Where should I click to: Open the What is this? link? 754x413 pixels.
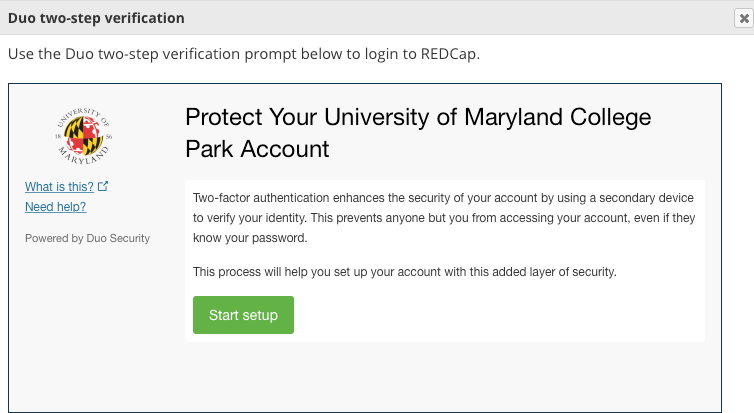(x=59, y=187)
